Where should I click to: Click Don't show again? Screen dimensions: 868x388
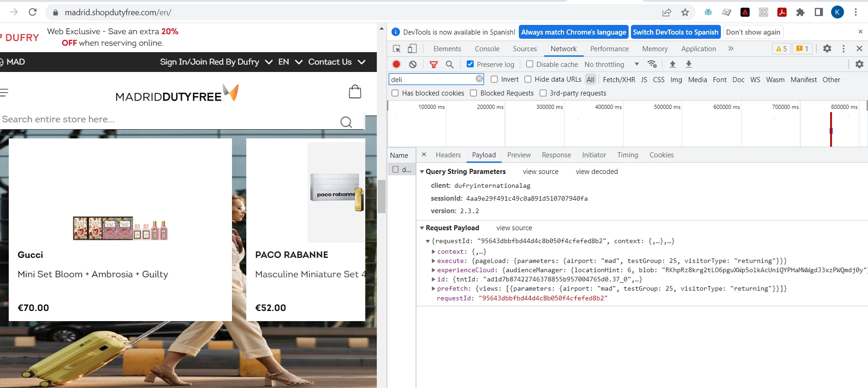click(x=753, y=32)
